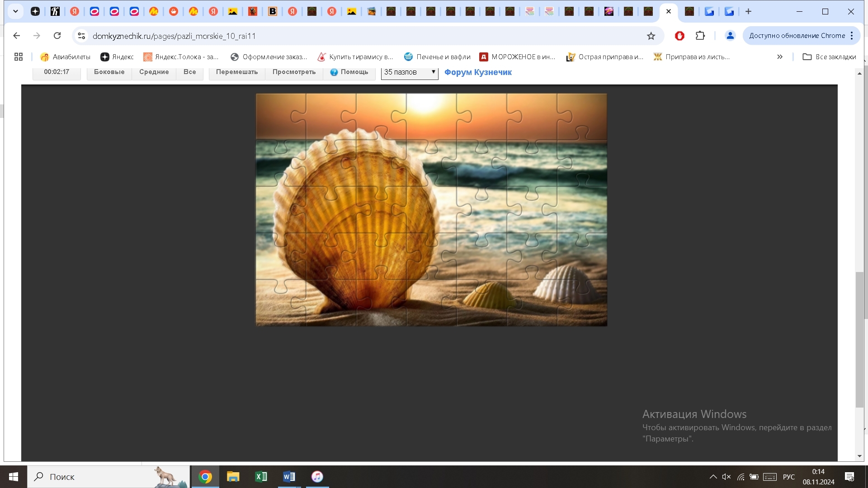The height and width of the screenshot is (488, 868).
Task: Click the page scrollbar up arrow
Action: [860, 73]
